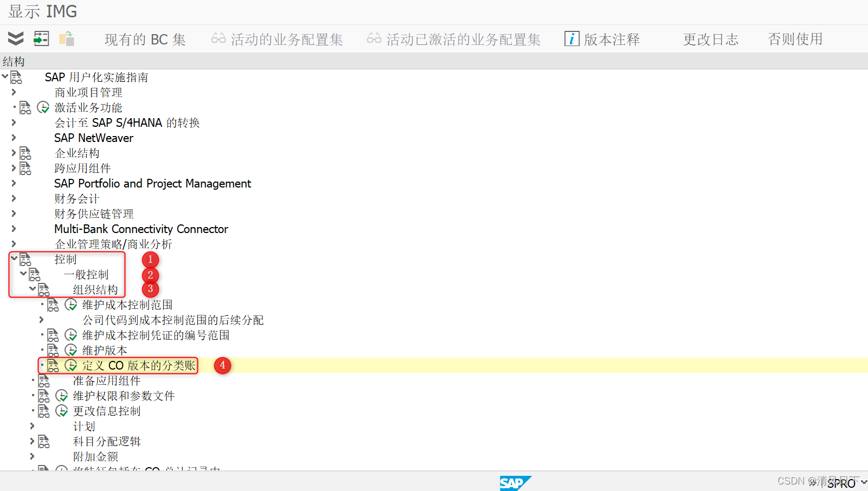Open documentation icon for 科目分配逻辑
Viewport: 868px width, 491px height.
click(x=44, y=442)
